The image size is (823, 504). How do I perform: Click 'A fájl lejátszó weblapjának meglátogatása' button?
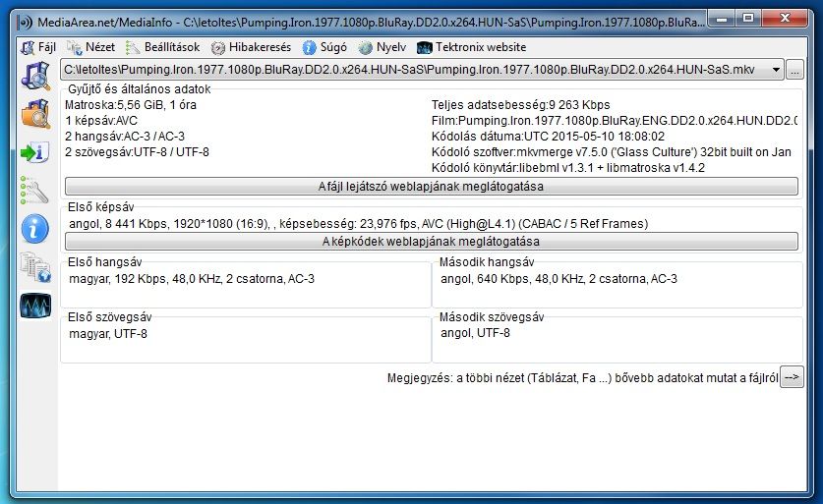coord(432,187)
